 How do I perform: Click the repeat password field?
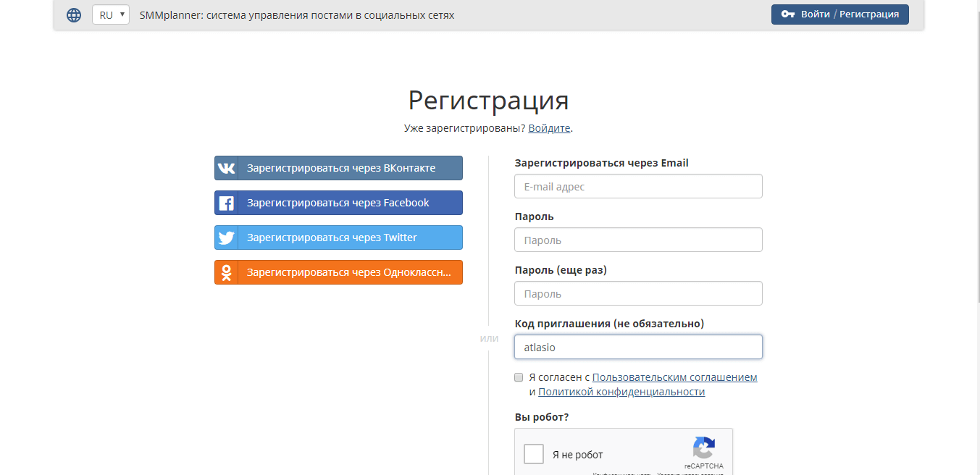tap(638, 293)
